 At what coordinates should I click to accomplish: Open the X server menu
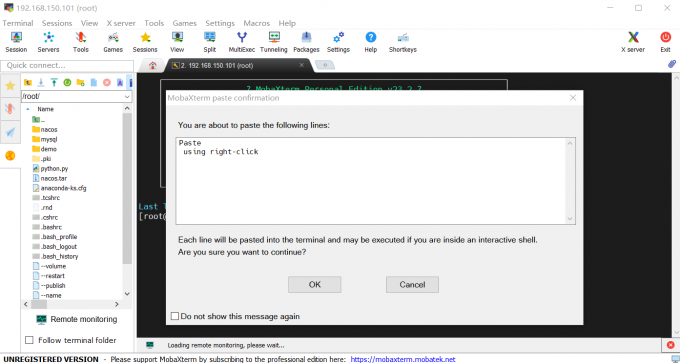coord(121,23)
